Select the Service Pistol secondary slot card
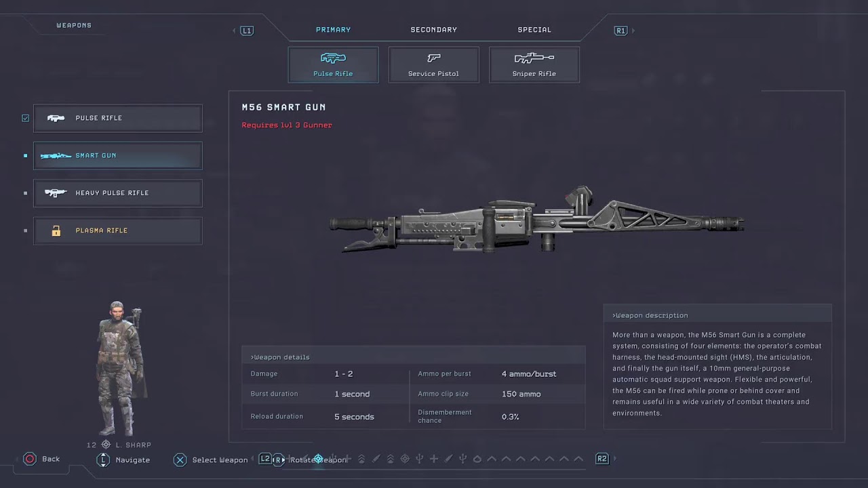Viewport: 868px width, 488px height. (x=433, y=64)
